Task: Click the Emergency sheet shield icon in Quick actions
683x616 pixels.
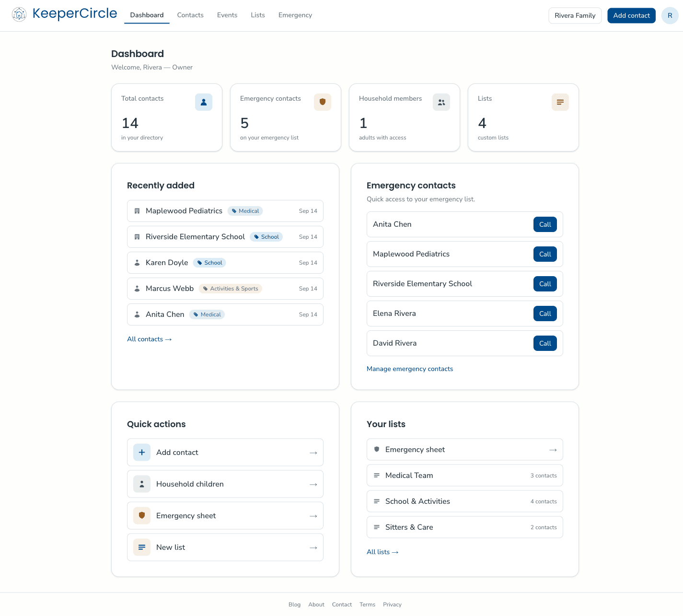Action: click(142, 516)
